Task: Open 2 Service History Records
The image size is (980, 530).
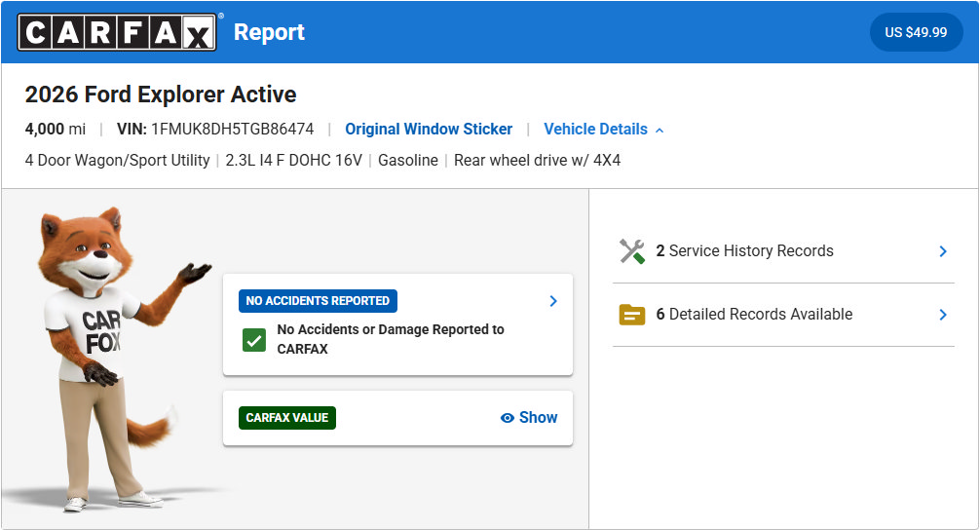Action: tap(783, 251)
